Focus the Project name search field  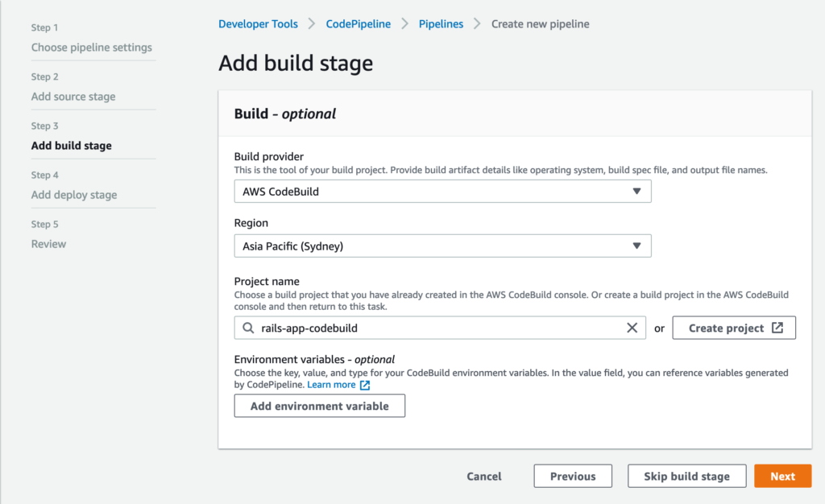point(440,328)
